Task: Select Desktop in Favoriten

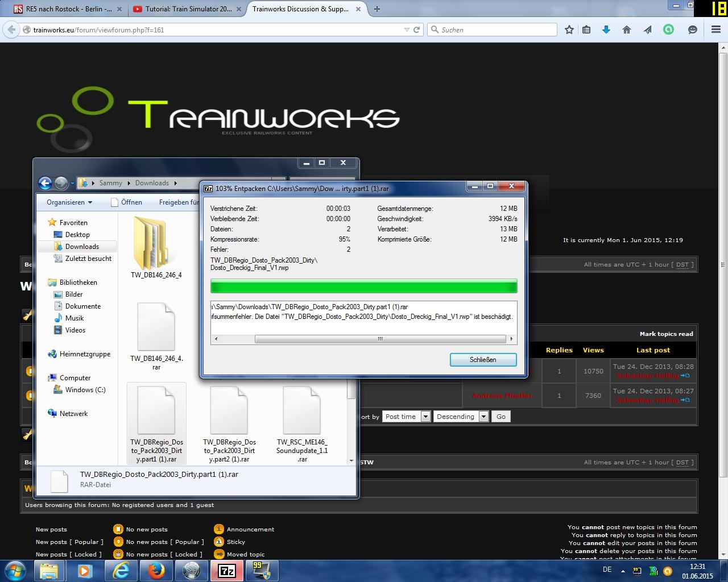Action: (x=77, y=235)
